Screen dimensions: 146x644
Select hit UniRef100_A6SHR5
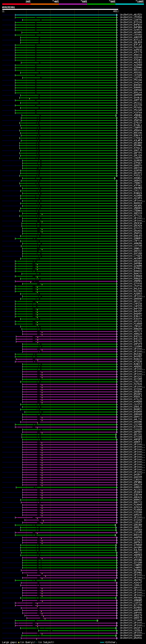click(131, 259)
